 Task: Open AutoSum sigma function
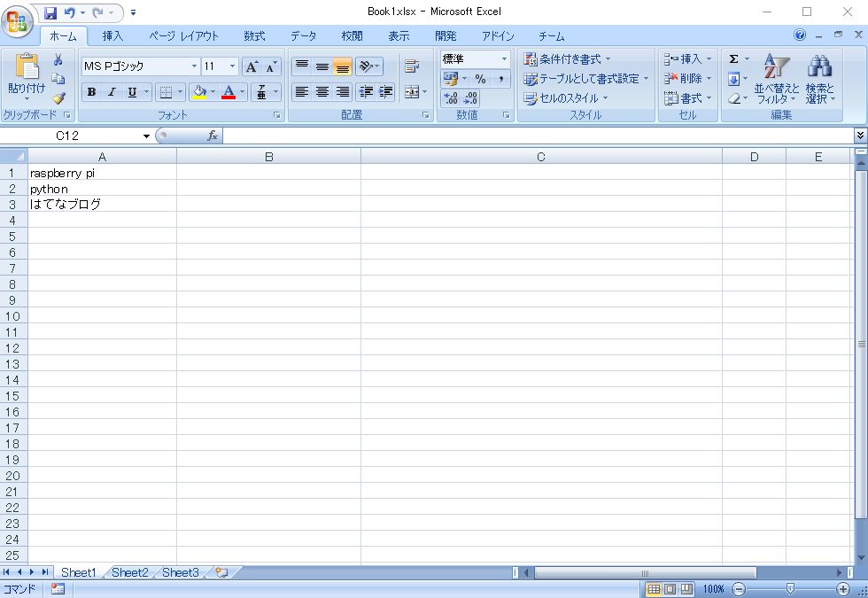coord(734,59)
